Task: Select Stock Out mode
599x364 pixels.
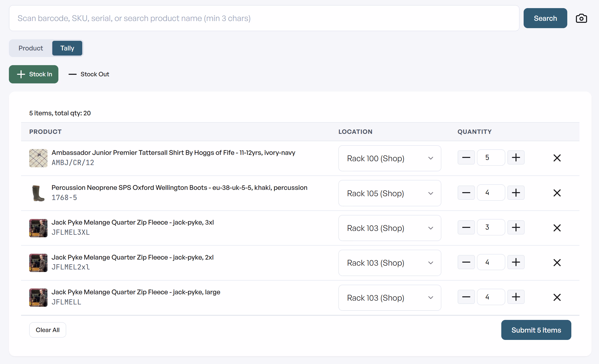Action: (89, 74)
